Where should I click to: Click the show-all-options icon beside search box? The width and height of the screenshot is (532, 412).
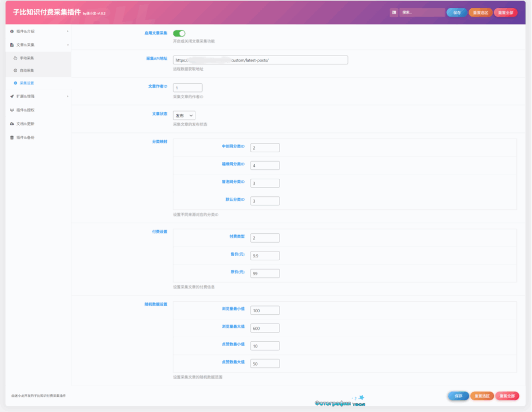coord(394,12)
